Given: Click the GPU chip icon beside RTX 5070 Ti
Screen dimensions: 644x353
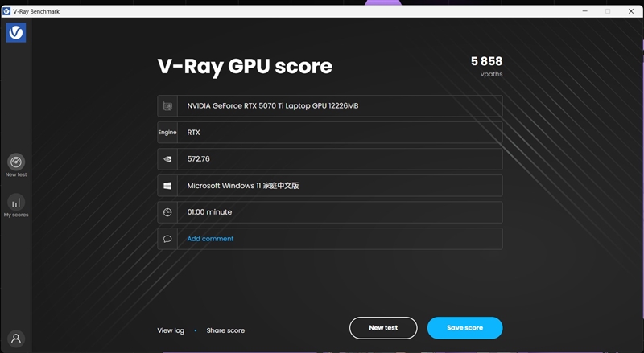Looking at the screenshot, I should [167, 106].
